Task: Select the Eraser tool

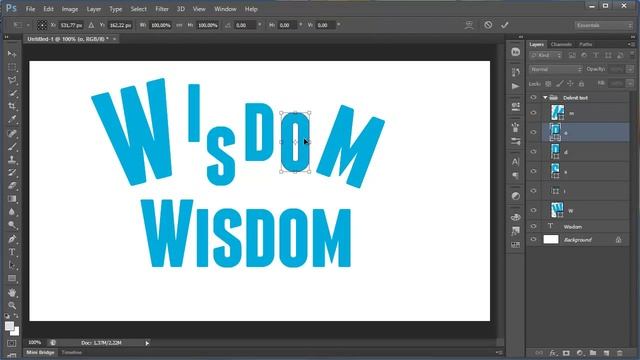Action: (12, 186)
